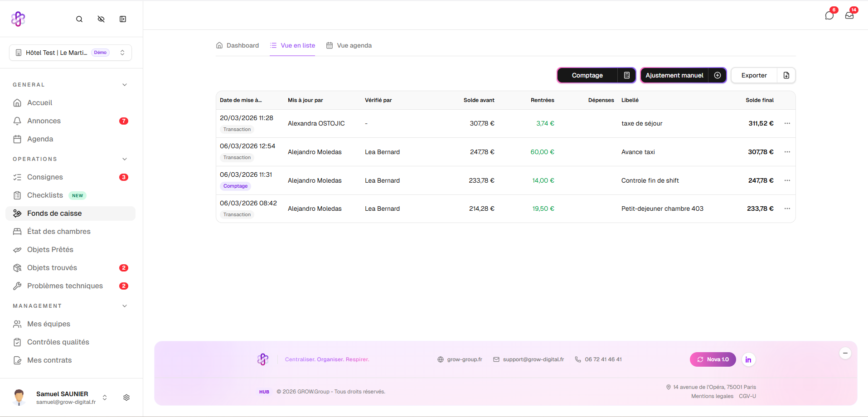Open the Hôtel Test selector dropdown
The image size is (868, 417).
(70, 53)
